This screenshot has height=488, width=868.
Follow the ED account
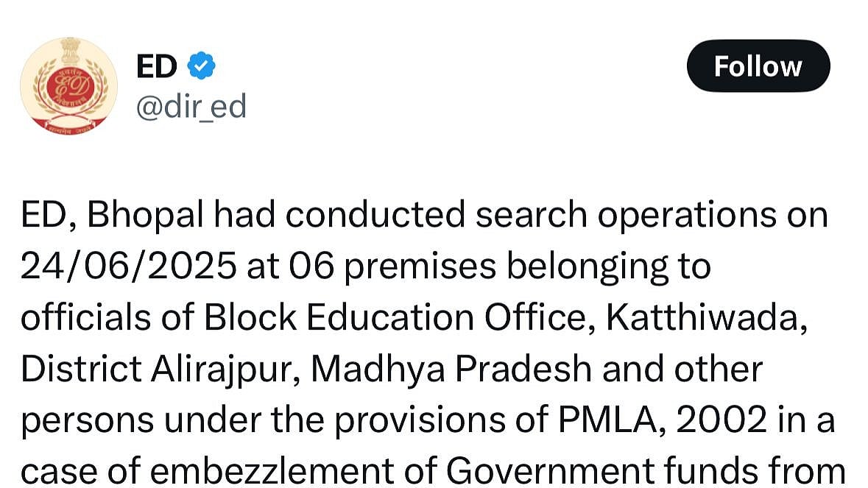(x=758, y=66)
